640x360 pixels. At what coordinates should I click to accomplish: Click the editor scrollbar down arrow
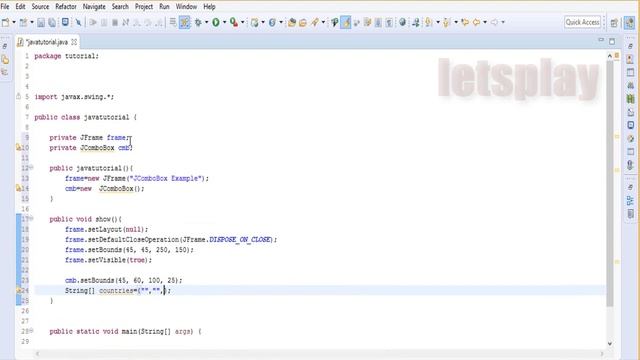coord(610,344)
